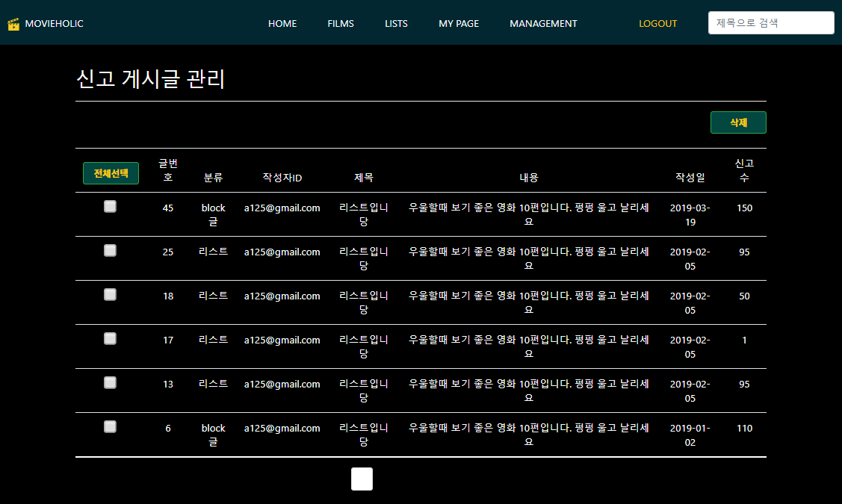
Task: Open MY PAGE from the navbar
Action: (459, 24)
